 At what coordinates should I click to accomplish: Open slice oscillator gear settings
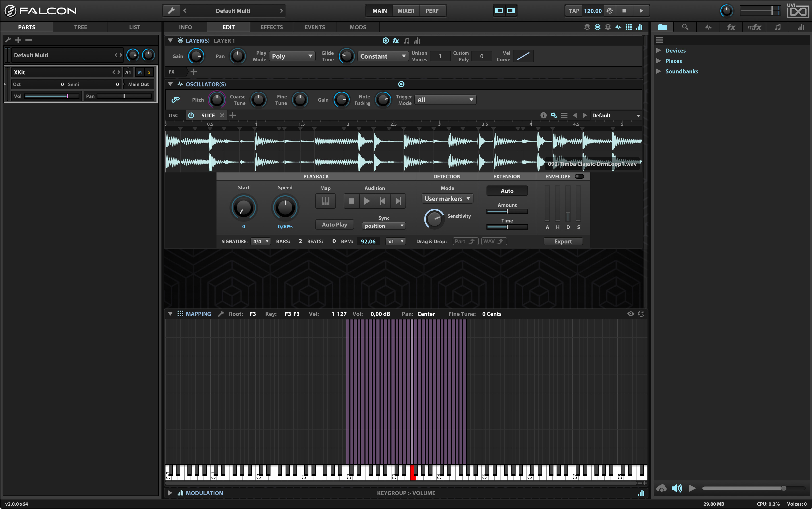553,116
